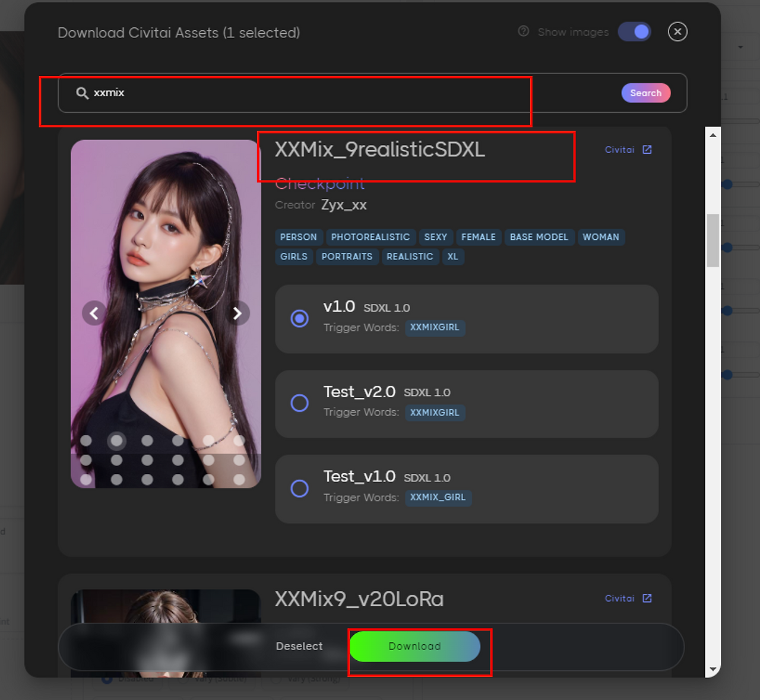Click the Deselect button
Image resolution: width=760 pixels, height=700 pixels.
coord(299,646)
